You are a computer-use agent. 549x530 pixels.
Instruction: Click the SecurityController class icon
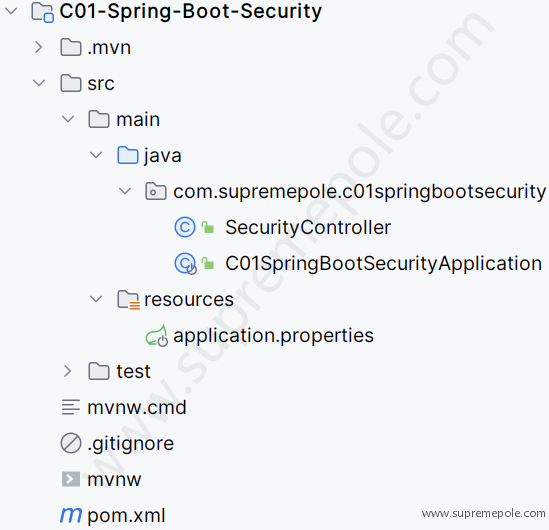[185, 227]
